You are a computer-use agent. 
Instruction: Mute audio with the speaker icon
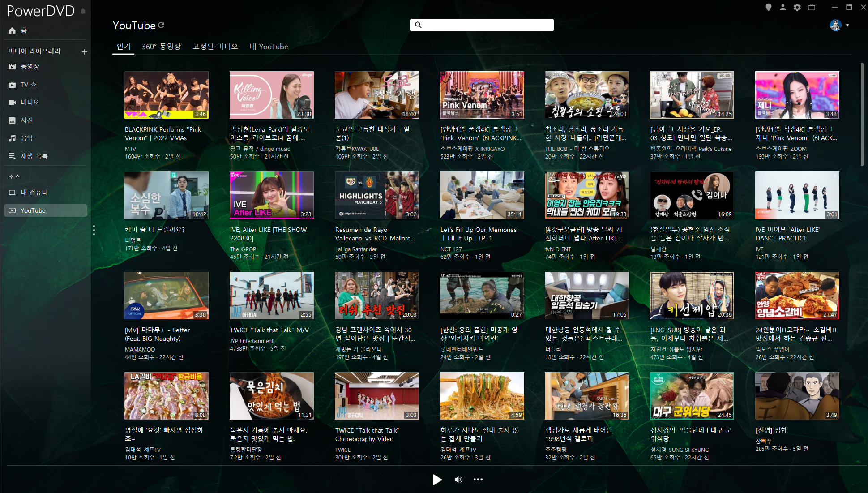(458, 480)
